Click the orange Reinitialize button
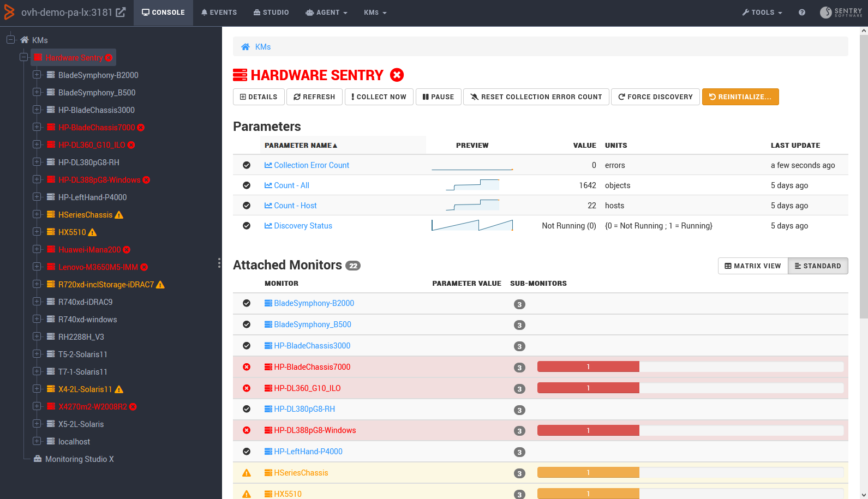The image size is (868, 499). point(740,97)
